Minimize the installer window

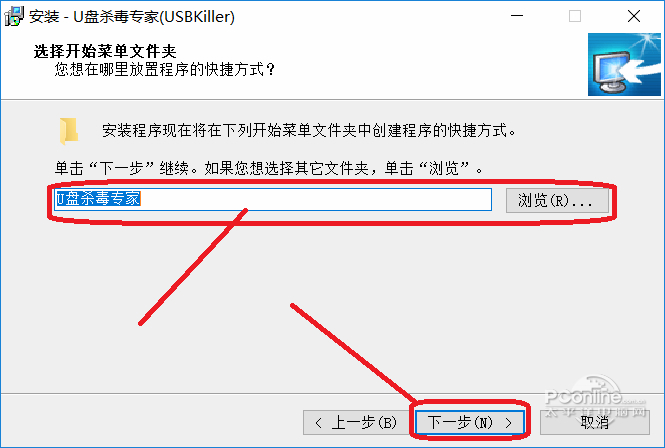(517, 16)
